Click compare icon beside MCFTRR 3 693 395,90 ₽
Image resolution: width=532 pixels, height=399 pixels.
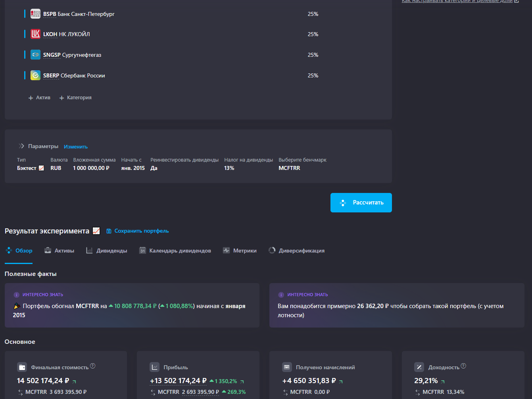21,392
